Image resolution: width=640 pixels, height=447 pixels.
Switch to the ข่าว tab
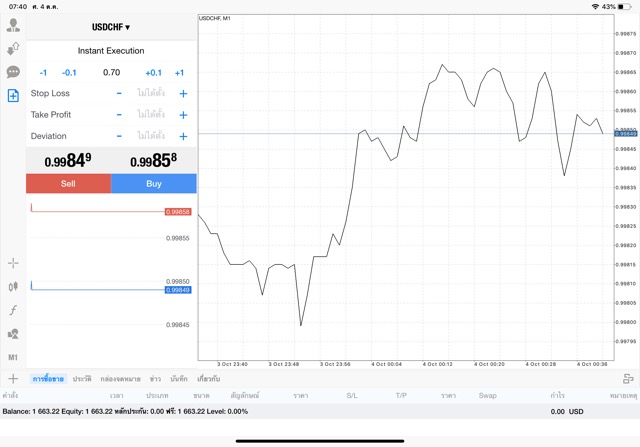(x=155, y=379)
